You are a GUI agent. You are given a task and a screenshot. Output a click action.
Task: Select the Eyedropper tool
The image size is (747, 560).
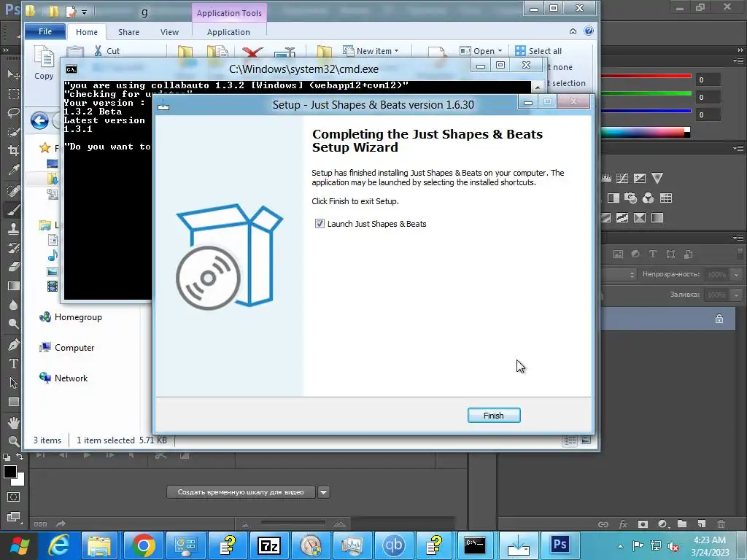tap(13, 170)
